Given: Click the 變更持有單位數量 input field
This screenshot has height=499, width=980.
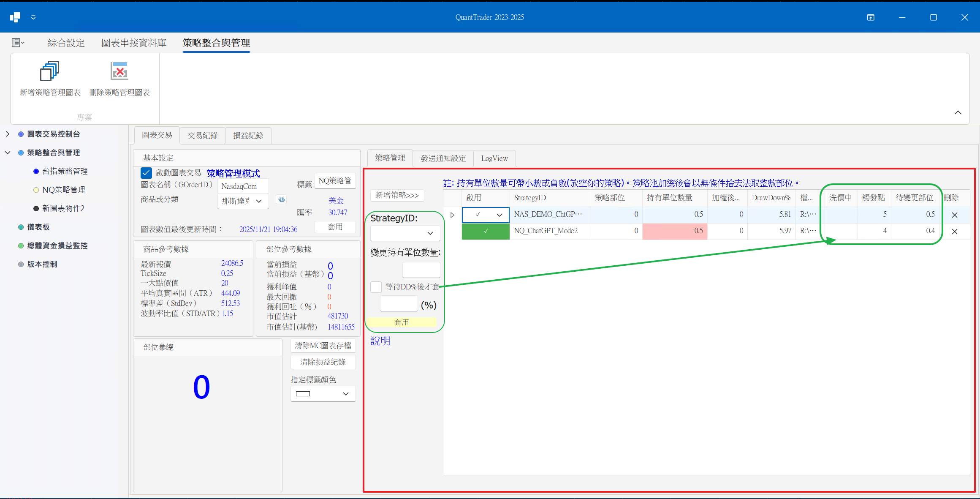Looking at the screenshot, I should [421, 270].
